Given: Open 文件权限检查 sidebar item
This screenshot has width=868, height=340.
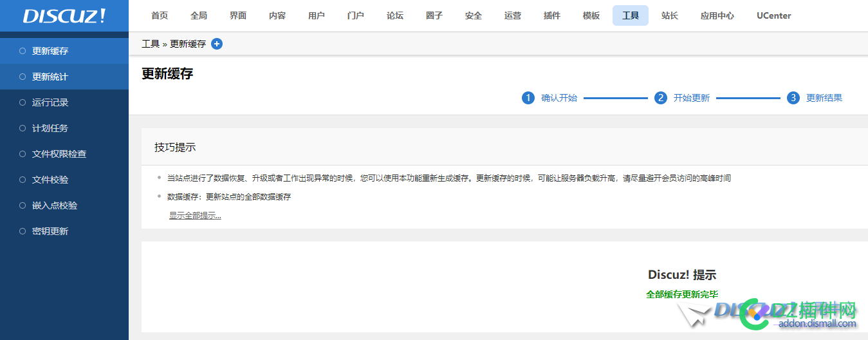Looking at the screenshot, I should tap(59, 154).
